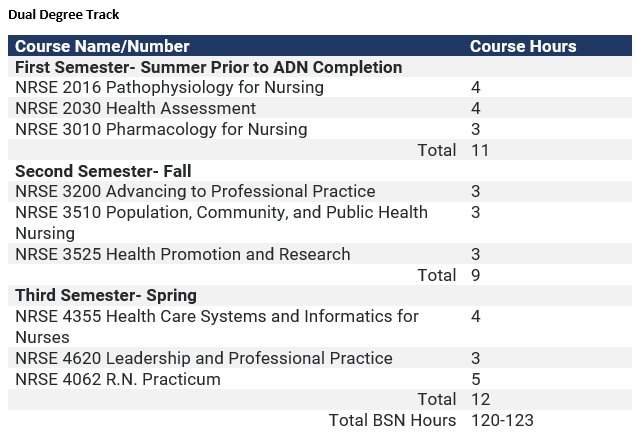This screenshot has height=439, width=637.
Task: Click NRSE 2030 Health Assessment course
Action: coord(135,108)
